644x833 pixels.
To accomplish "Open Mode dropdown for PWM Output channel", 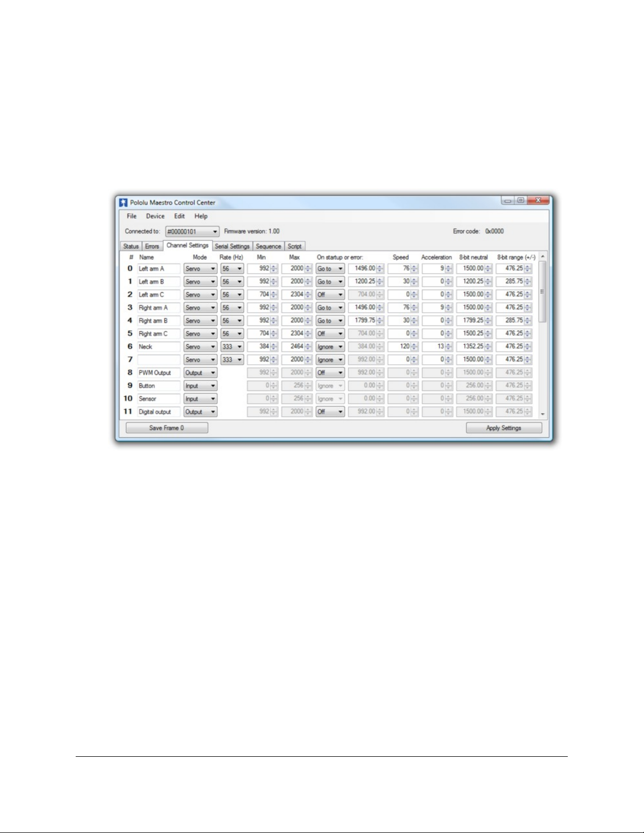I will [200, 373].
